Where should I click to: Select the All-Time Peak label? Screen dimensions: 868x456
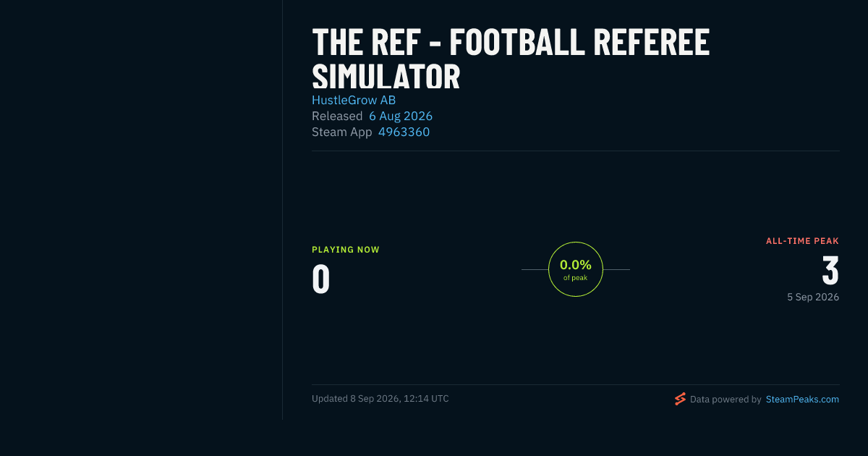(803, 241)
